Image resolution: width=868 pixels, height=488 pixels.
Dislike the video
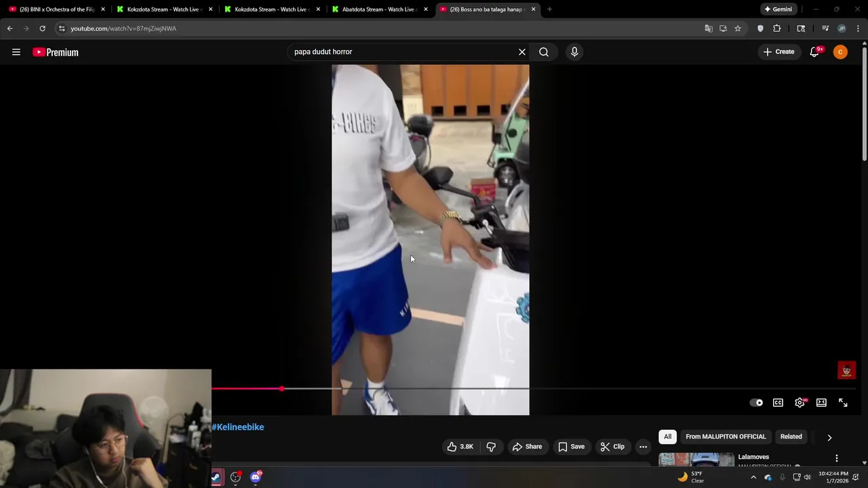point(491,447)
